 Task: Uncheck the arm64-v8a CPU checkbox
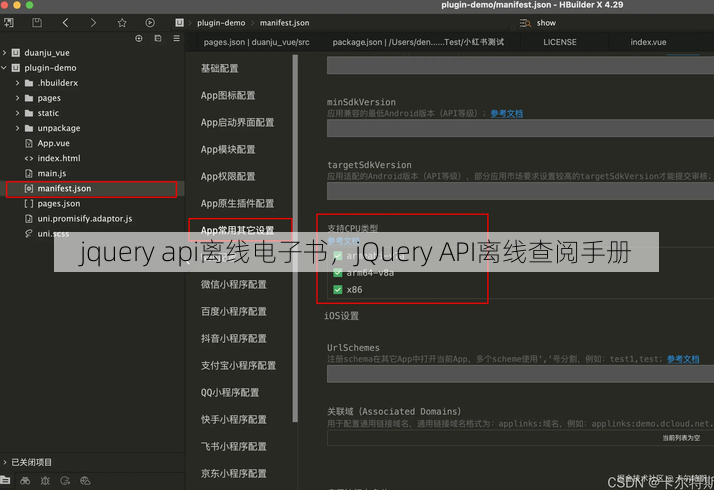click(338, 273)
